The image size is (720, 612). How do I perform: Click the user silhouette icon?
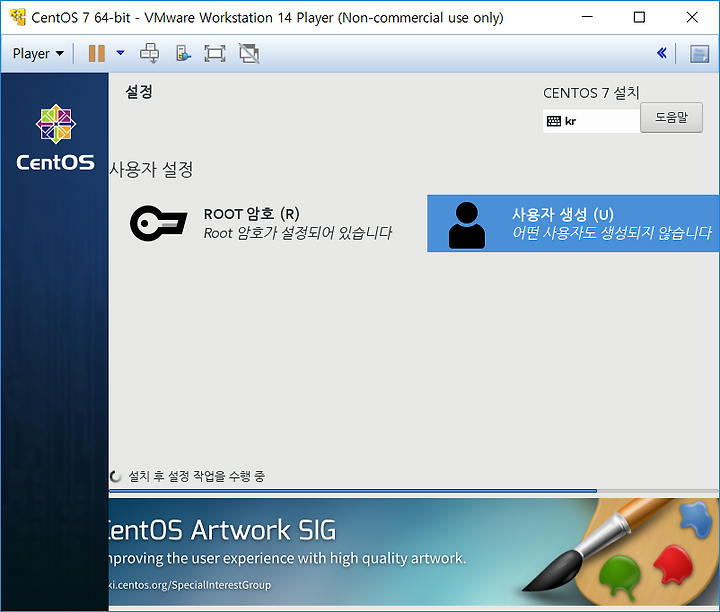pos(467,225)
